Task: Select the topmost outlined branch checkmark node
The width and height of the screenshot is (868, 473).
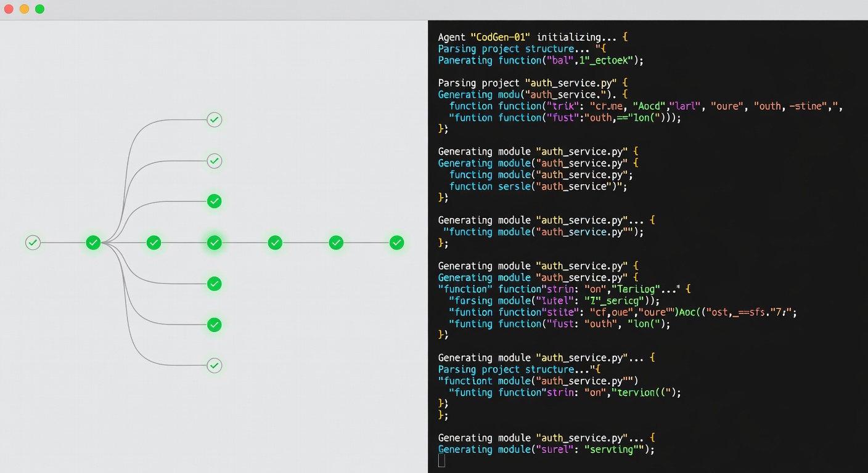Action: (x=214, y=120)
